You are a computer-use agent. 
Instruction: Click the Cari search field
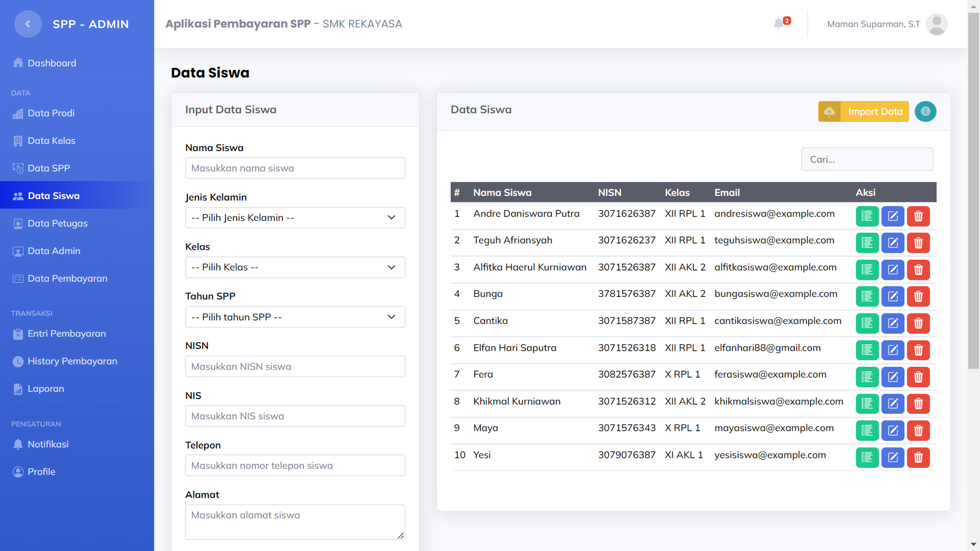tap(867, 159)
